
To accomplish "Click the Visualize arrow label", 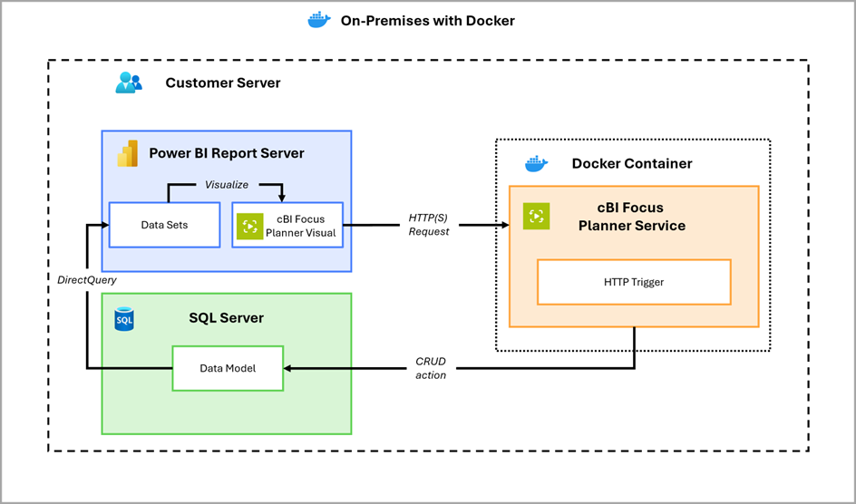I will click(x=227, y=185).
